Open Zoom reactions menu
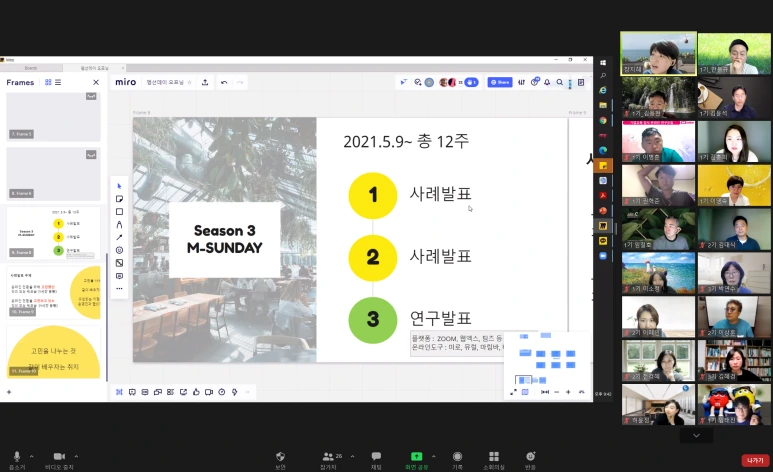 click(530, 460)
